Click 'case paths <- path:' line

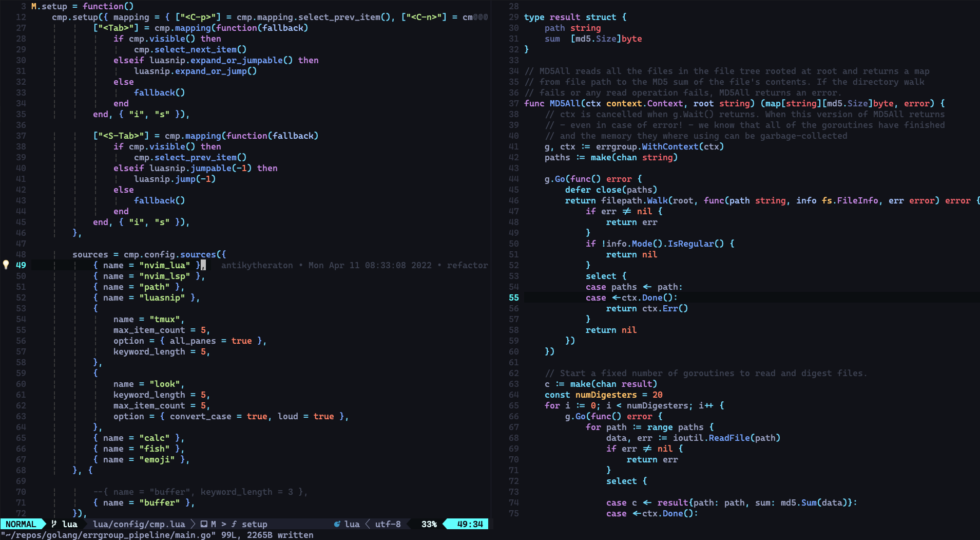(635, 287)
